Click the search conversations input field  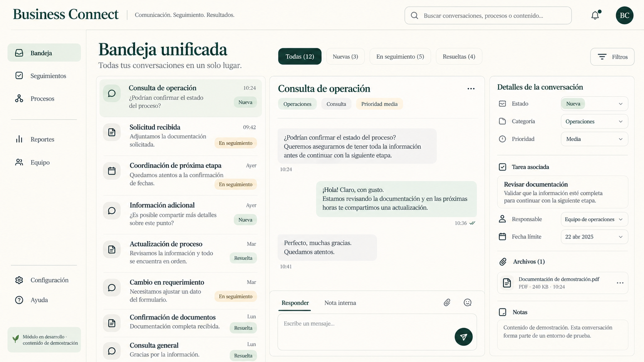pyautogui.click(x=488, y=15)
